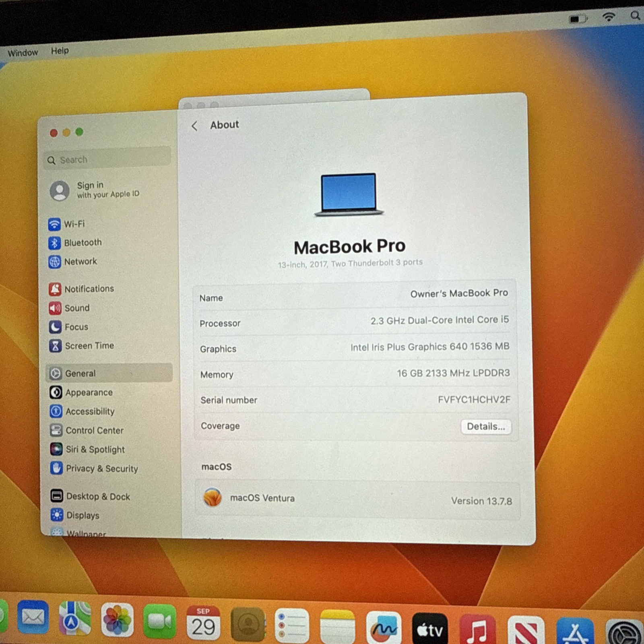Click the Coverage Details… button
Screen dimensions: 644x644
[486, 427]
